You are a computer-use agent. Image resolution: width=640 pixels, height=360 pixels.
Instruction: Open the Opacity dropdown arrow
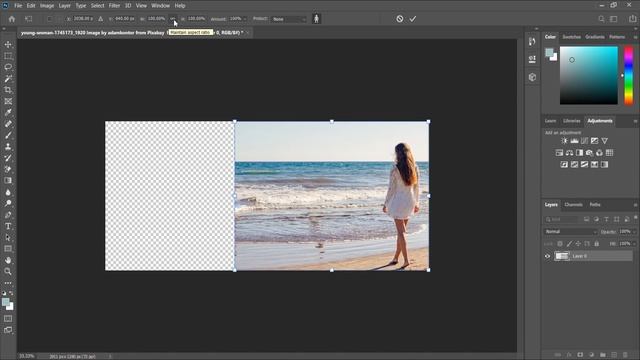pyautogui.click(x=634, y=232)
